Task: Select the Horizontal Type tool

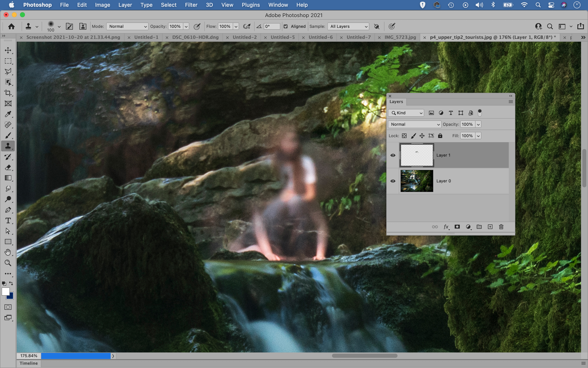Action: pyautogui.click(x=8, y=221)
